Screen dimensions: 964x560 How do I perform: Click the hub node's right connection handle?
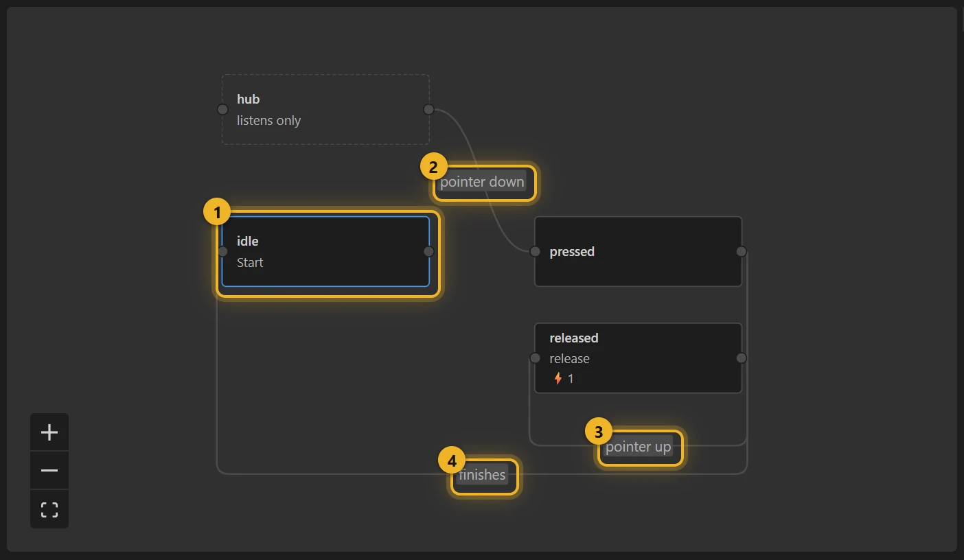tap(429, 110)
